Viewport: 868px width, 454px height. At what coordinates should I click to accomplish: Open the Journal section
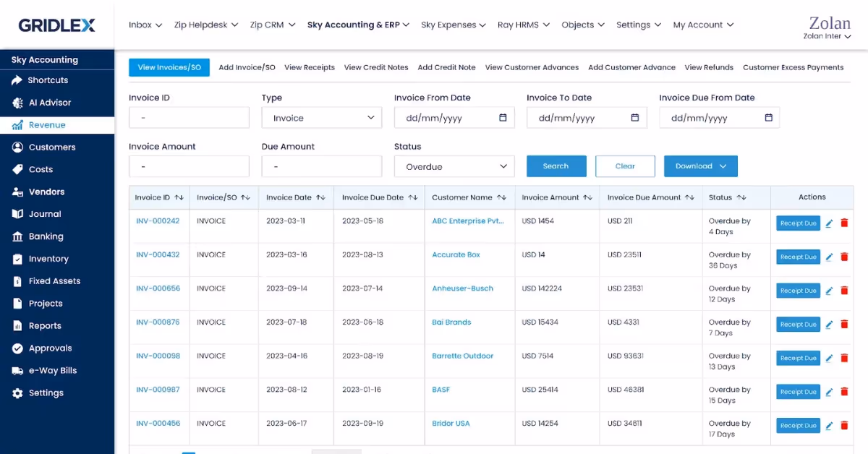point(41,213)
